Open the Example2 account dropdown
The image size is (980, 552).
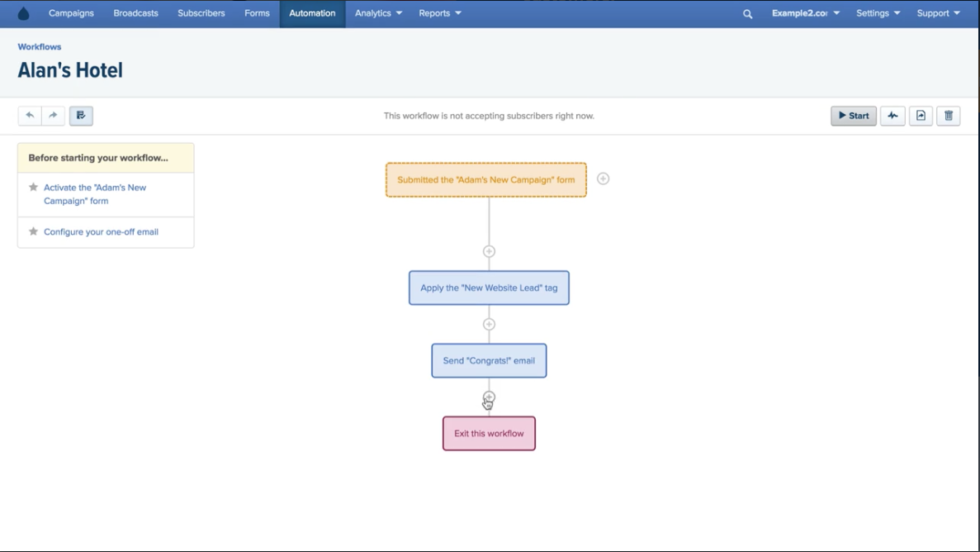(x=805, y=13)
